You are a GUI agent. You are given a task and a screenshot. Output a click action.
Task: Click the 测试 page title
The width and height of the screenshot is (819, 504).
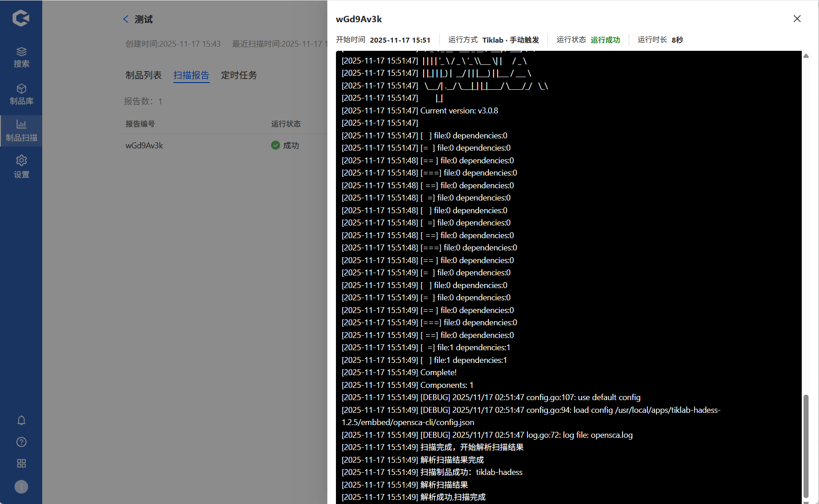point(143,19)
